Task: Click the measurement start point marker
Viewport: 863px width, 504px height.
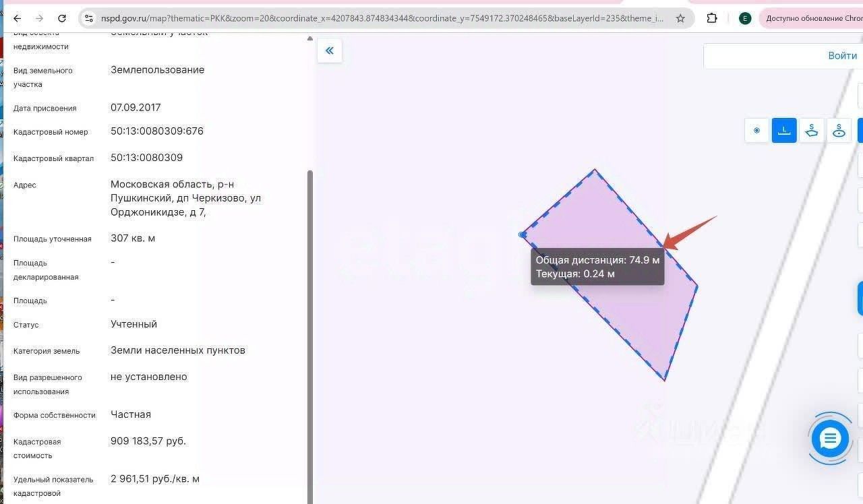Action: pyautogui.click(x=522, y=234)
